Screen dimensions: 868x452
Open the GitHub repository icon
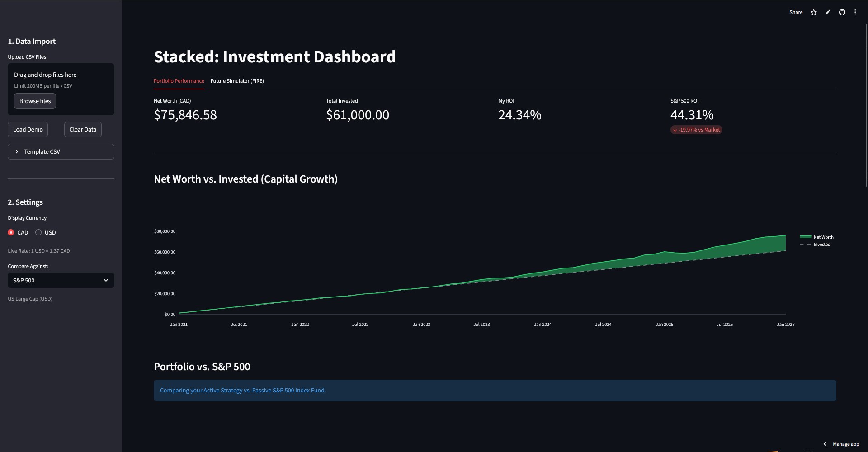click(842, 12)
